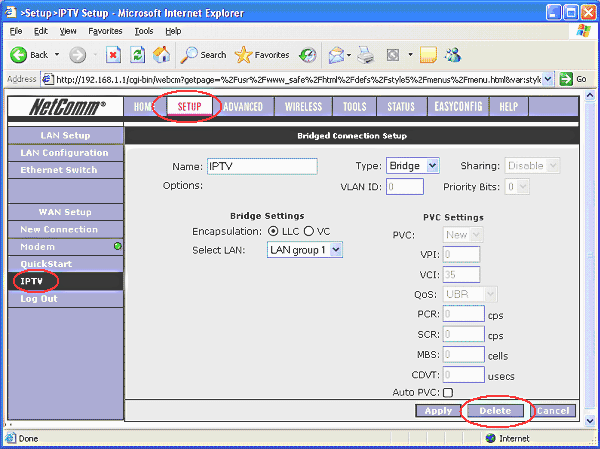Switch to the HELP router tab

tap(509, 106)
